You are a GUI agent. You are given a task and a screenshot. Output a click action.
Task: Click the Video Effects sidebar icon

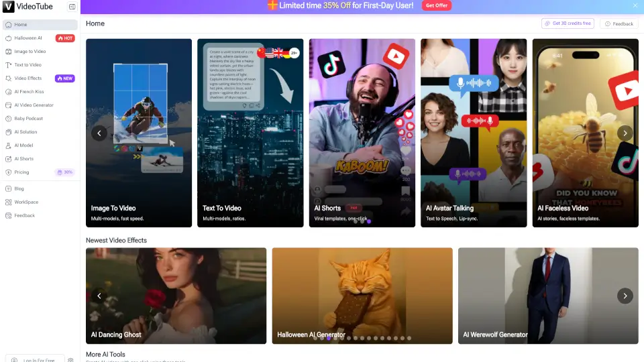click(x=8, y=78)
